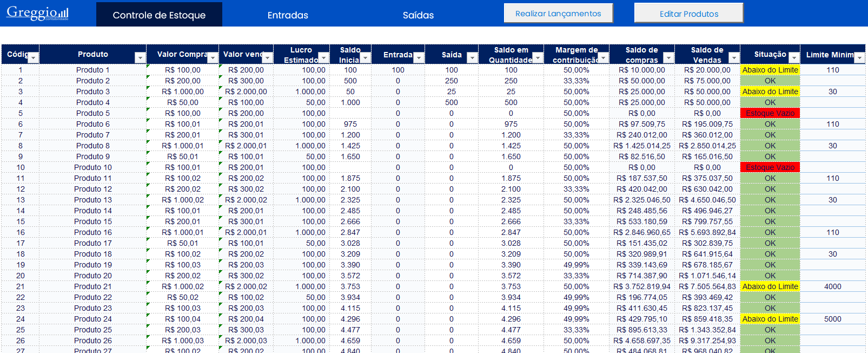Open the Lucro Estimado filter dropdown

tap(323, 58)
